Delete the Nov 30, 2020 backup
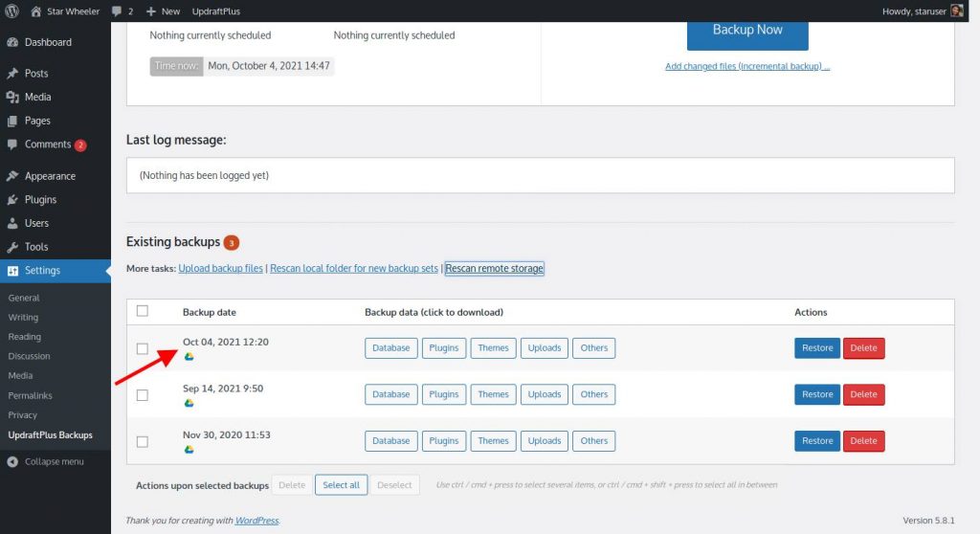Image resolution: width=980 pixels, height=534 pixels. (x=864, y=441)
